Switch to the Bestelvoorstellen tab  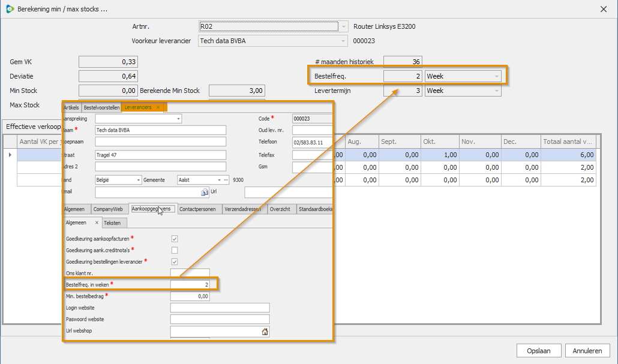coord(101,107)
